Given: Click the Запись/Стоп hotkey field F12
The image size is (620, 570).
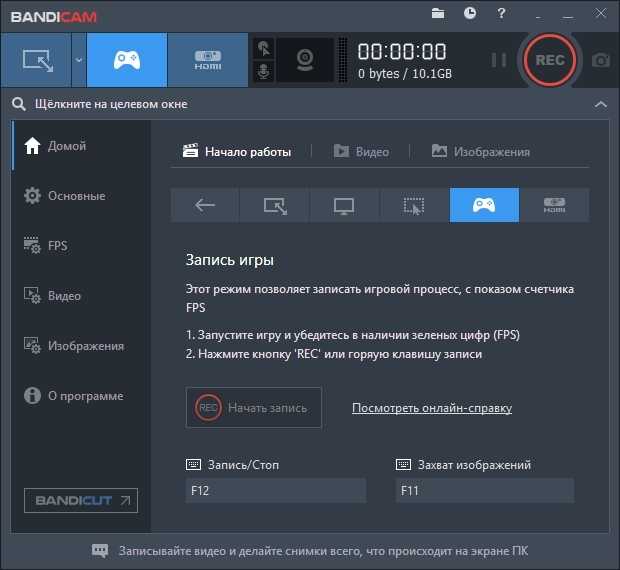Looking at the screenshot, I should pyautogui.click(x=276, y=491).
